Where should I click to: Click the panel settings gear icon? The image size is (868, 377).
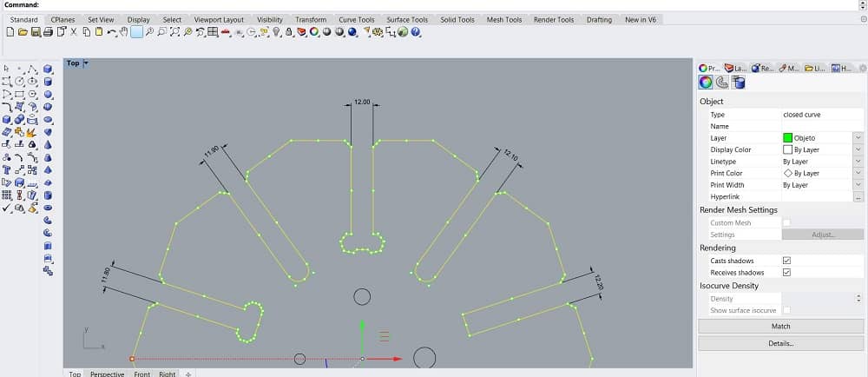coord(862,68)
